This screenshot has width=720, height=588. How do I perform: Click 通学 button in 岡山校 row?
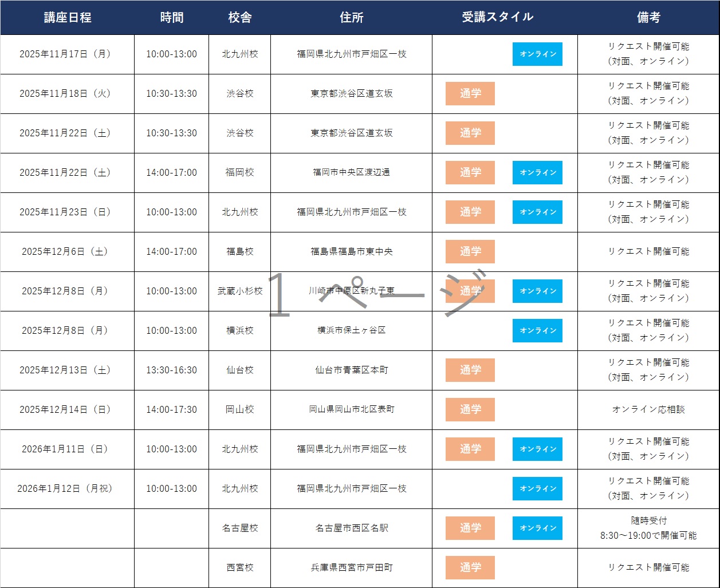tap(470, 410)
